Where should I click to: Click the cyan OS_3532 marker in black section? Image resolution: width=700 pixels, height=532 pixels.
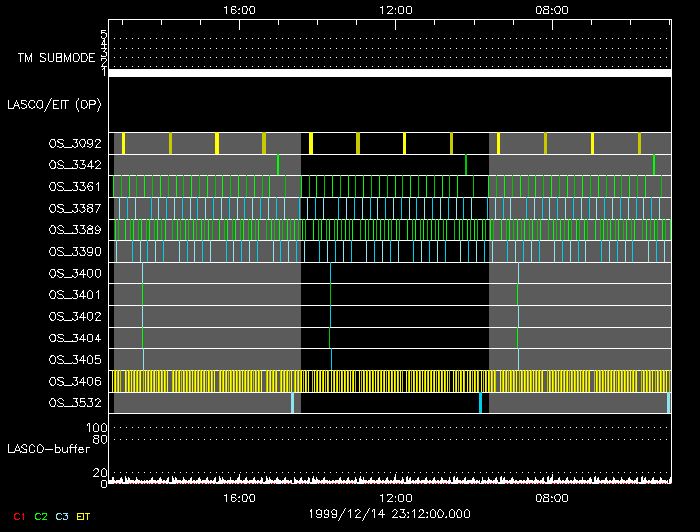(x=480, y=403)
